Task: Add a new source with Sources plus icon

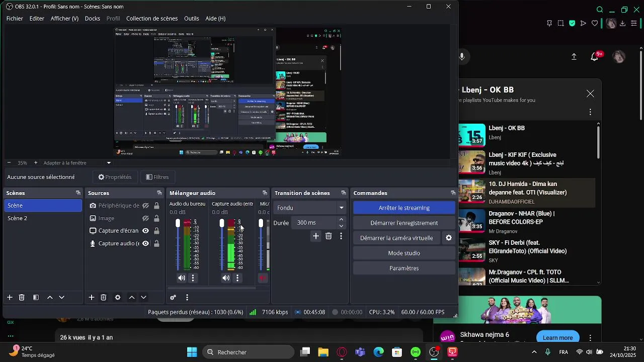Action: tap(92, 298)
